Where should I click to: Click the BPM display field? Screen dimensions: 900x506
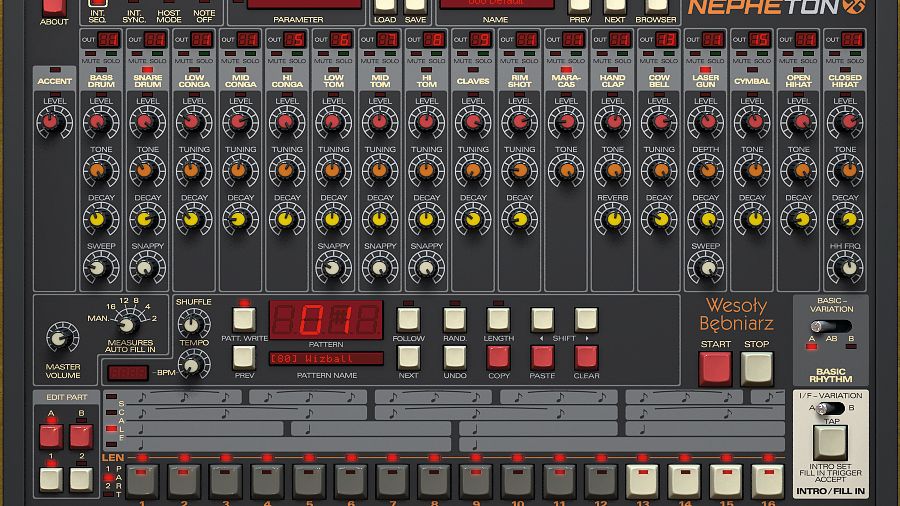click(127, 373)
